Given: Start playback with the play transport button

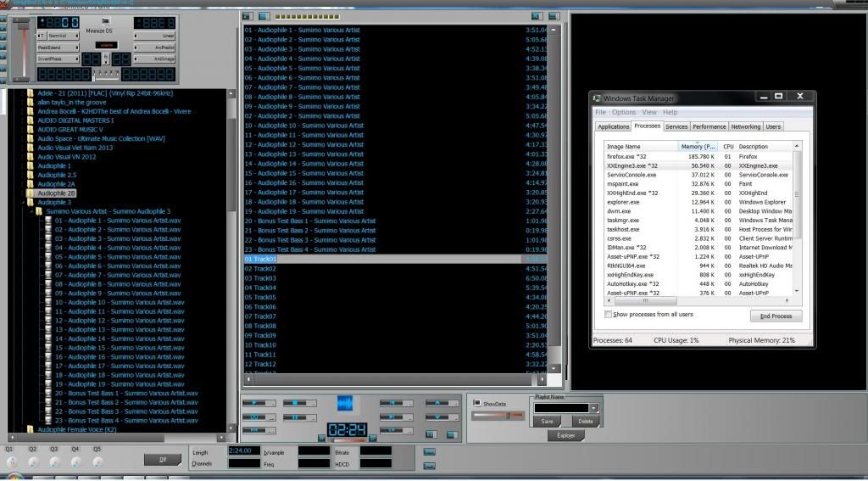Looking at the screenshot, I should tap(259, 403).
